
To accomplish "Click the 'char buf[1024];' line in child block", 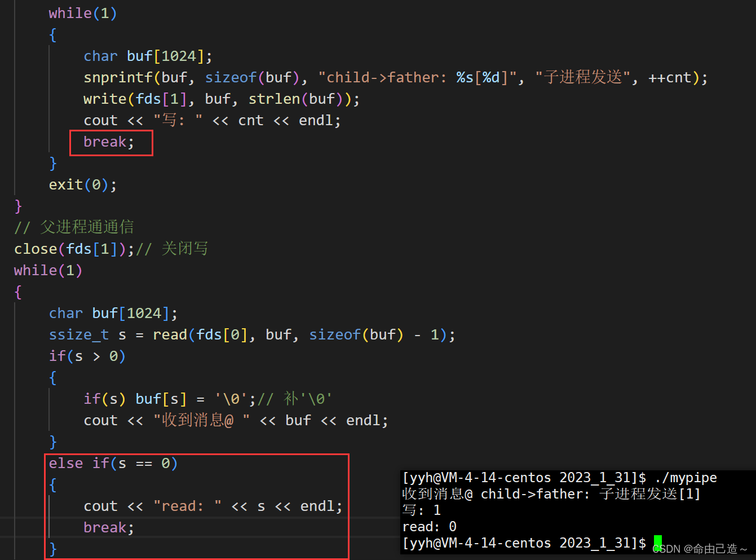I will point(148,56).
